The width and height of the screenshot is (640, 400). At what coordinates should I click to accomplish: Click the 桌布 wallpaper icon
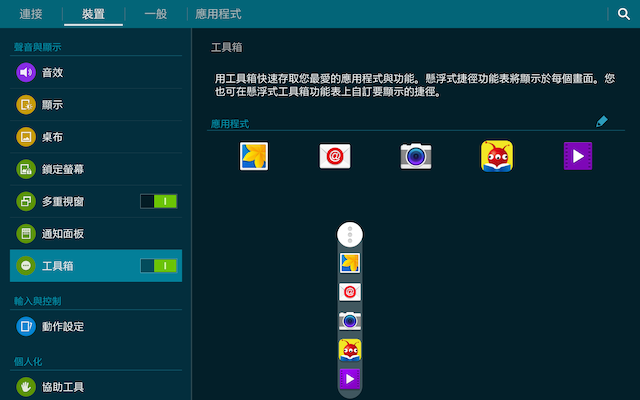tap(26, 137)
